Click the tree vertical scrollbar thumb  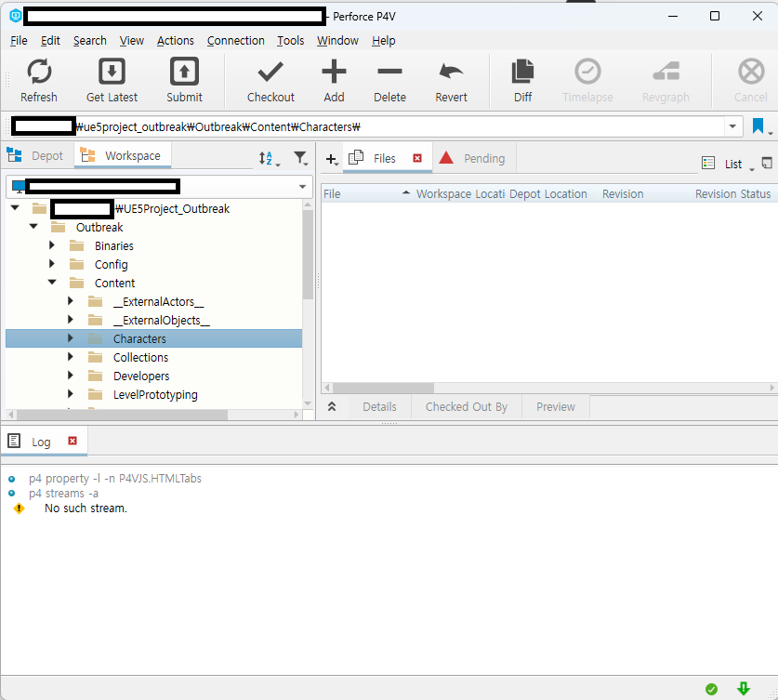(308, 255)
